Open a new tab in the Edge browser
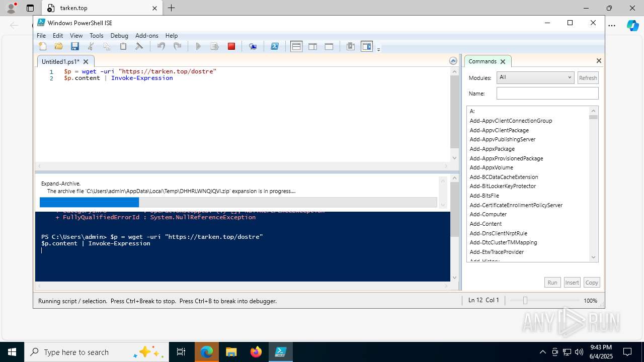644x362 pixels. (x=172, y=8)
